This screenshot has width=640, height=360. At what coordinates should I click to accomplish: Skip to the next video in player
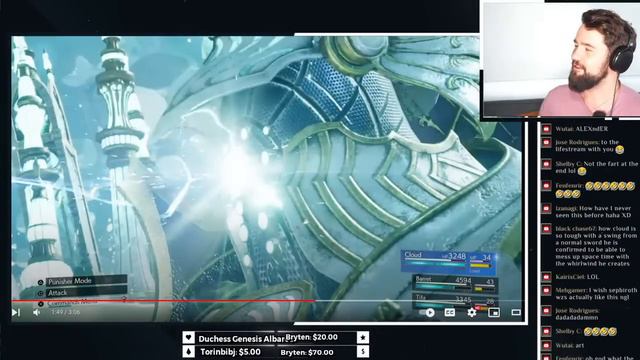(x=16, y=312)
